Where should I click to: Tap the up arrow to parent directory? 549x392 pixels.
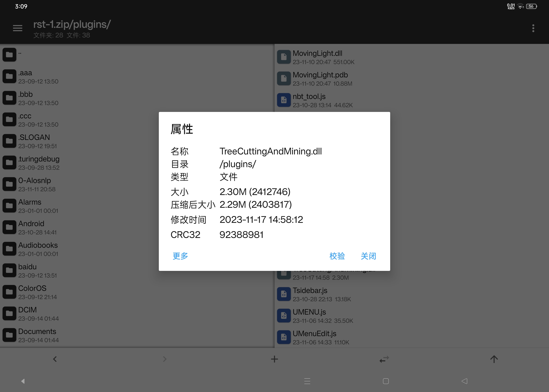pyautogui.click(x=494, y=359)
